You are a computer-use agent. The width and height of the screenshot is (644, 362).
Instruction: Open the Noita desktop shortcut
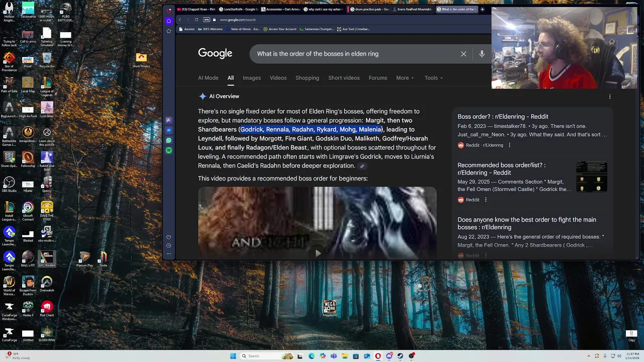pyautogui.click(x=103, y=259)
